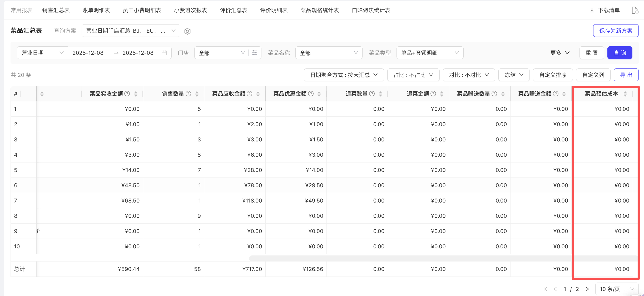This screenshot has width=644, height=296.
Task: Click the blue 查询 button
Action: coord(620,53)
